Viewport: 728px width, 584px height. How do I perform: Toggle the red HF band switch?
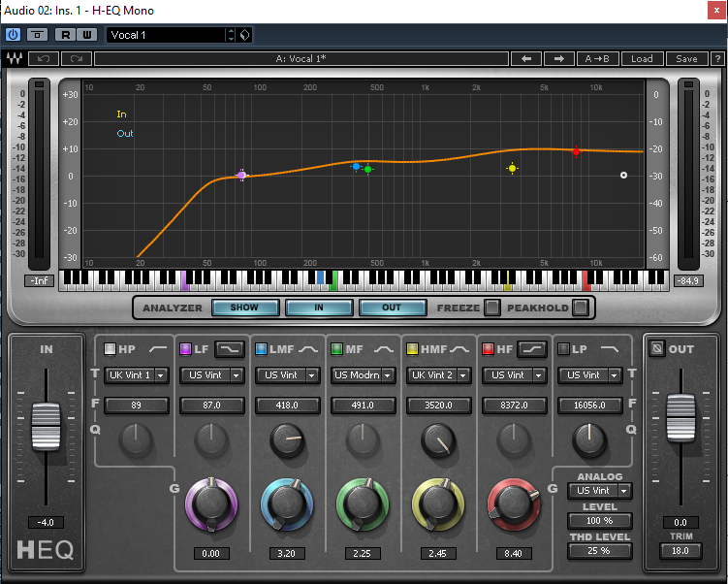point(488,349)
